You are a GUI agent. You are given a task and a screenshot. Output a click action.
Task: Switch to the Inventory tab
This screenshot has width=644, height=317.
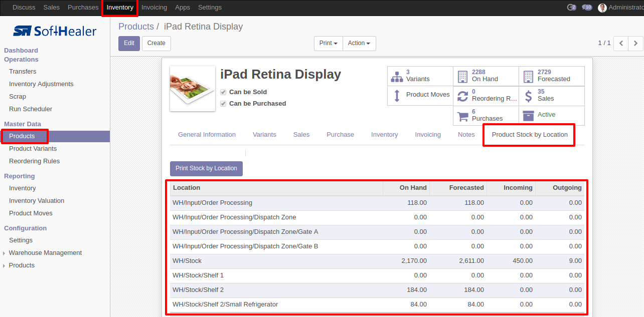click(x=385, y=135)
